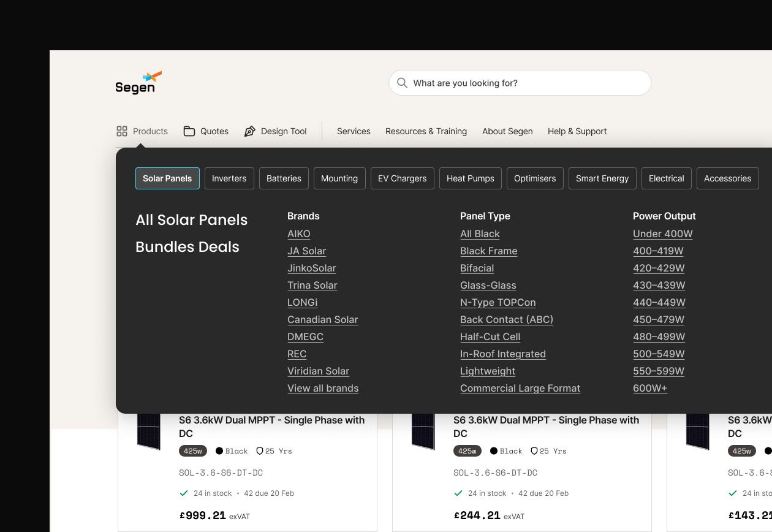Image resolution: width=772 pixels, height=532 pixels.
Task: Filter power output 430–439W
Action: 659,285
